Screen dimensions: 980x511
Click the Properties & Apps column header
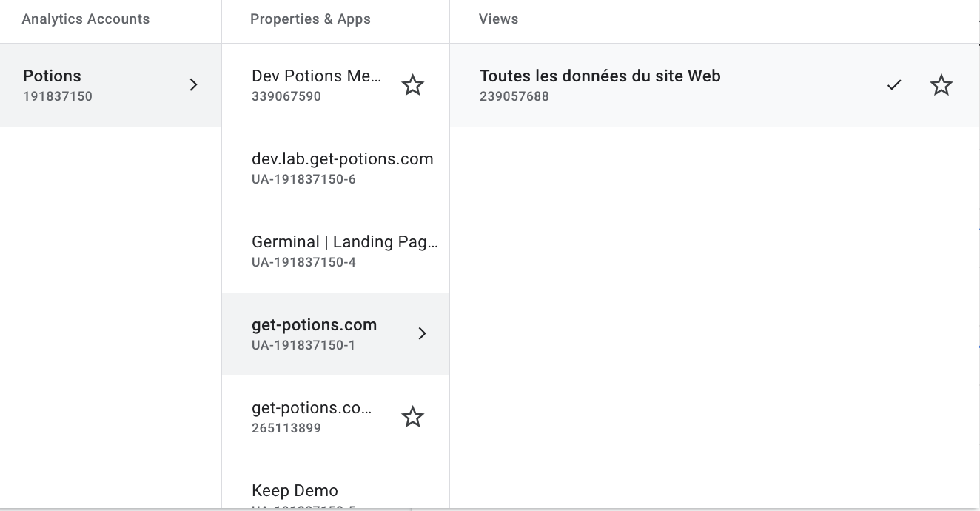[310, 19]
